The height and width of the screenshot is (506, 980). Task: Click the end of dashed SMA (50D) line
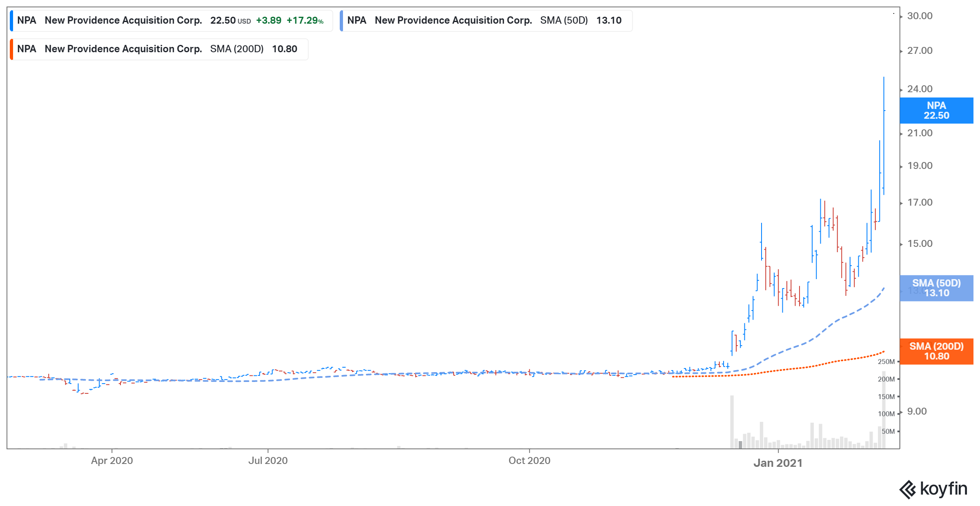[884, 288]
